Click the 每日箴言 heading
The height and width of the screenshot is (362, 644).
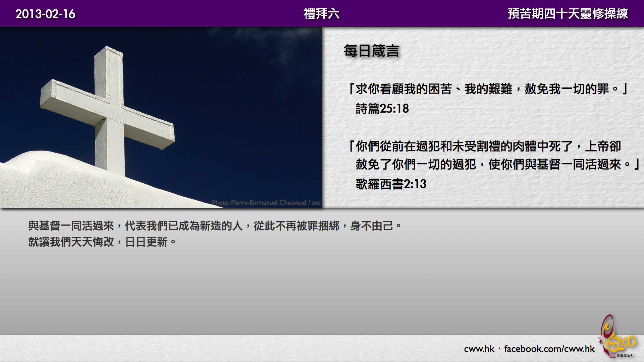coord(371,51)
